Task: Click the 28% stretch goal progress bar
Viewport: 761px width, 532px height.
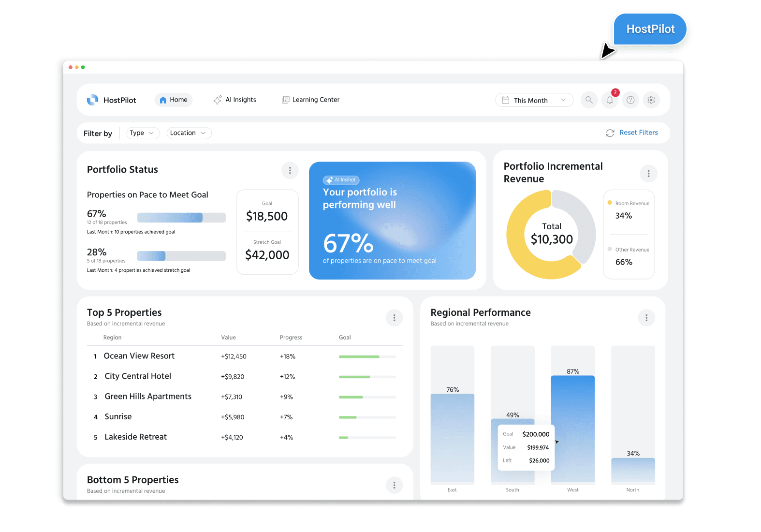Action: tap(181, 256)
